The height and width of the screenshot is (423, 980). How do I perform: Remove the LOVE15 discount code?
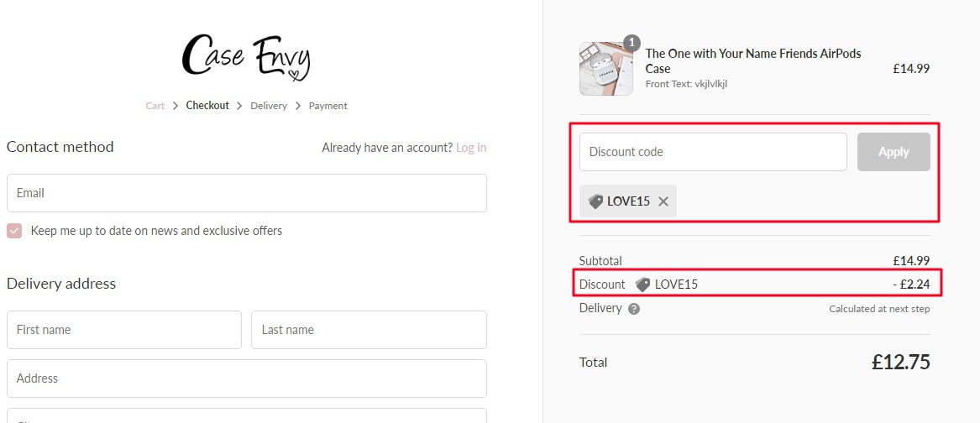pyautogui.click(x=663, y=201)
